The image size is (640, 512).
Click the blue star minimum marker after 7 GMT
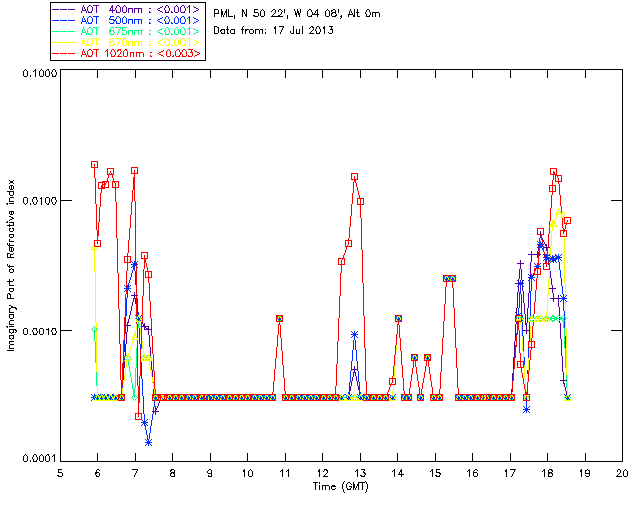point(149,443)
